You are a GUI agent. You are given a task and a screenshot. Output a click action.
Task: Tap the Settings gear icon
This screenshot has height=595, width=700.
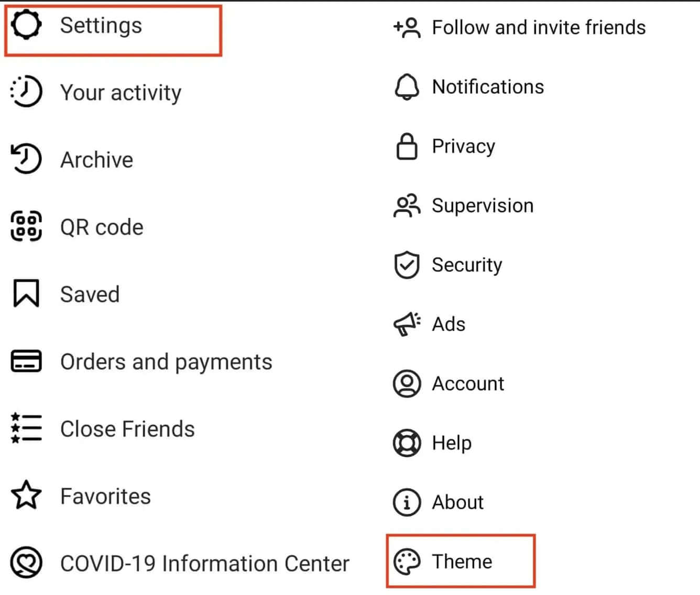[26, 26]
